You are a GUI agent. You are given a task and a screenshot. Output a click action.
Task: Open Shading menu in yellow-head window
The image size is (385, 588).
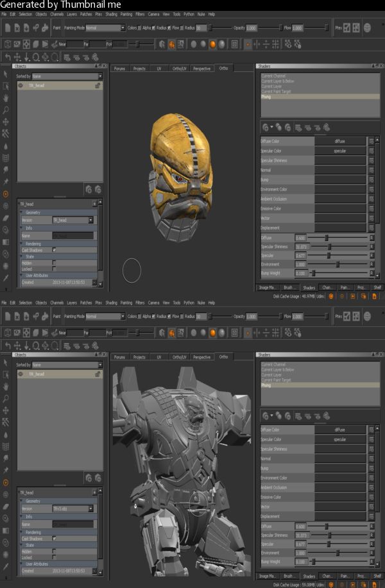pyautogui.click(x=111, y=14)
